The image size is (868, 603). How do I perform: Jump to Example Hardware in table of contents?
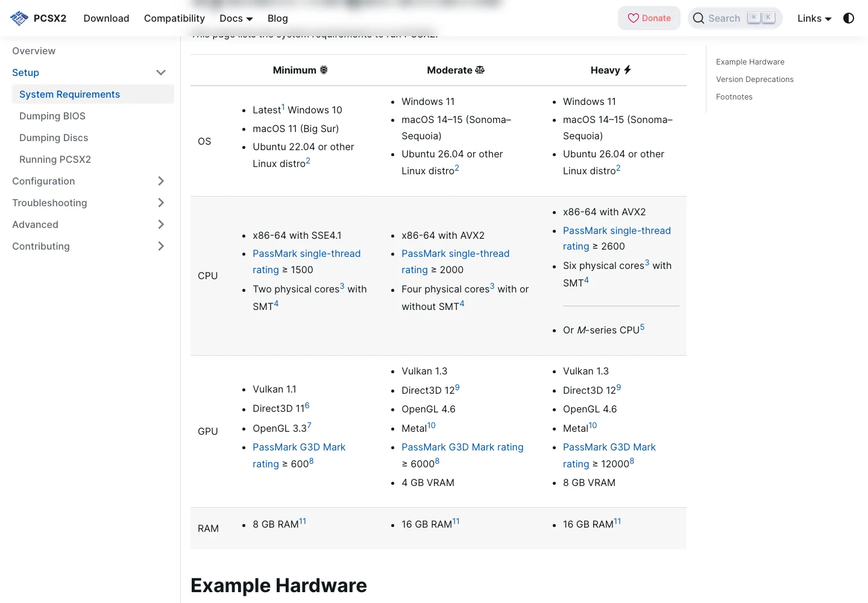(x=750, y=62)
